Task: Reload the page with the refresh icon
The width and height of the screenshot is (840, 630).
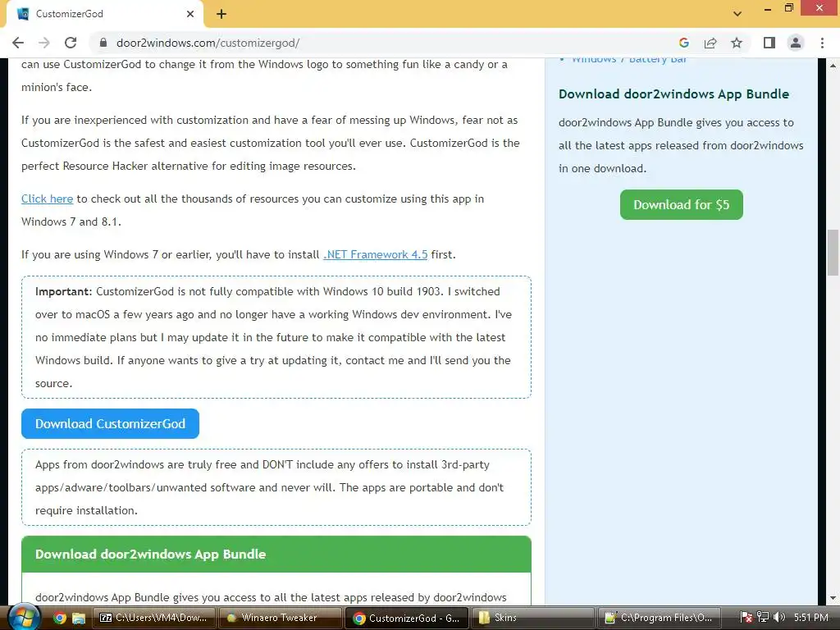Action: point(71,43)
